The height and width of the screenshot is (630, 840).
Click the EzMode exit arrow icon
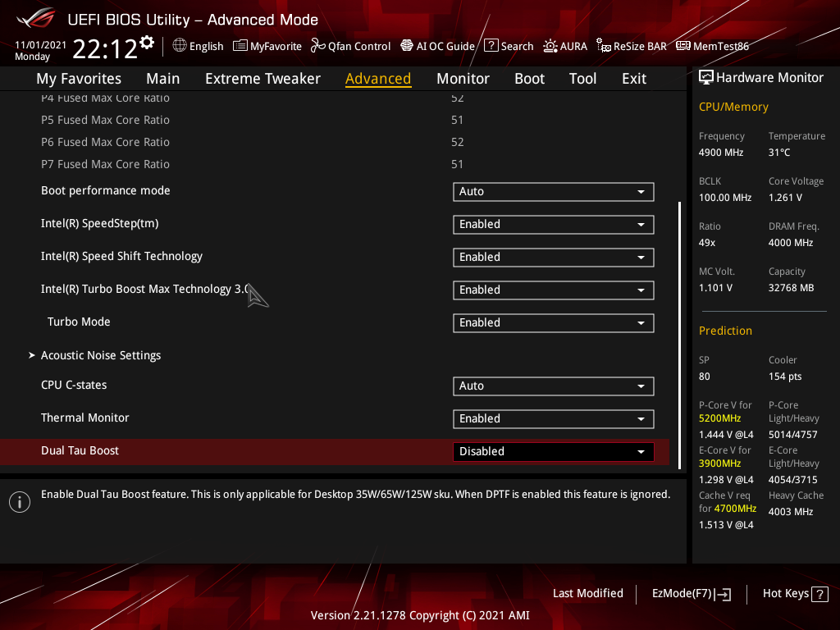point(723,594)
